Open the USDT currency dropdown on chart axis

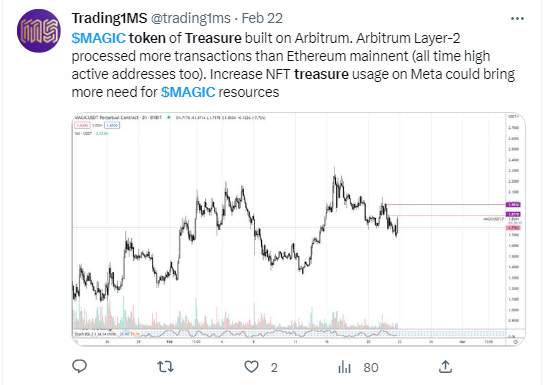[513, 116]
